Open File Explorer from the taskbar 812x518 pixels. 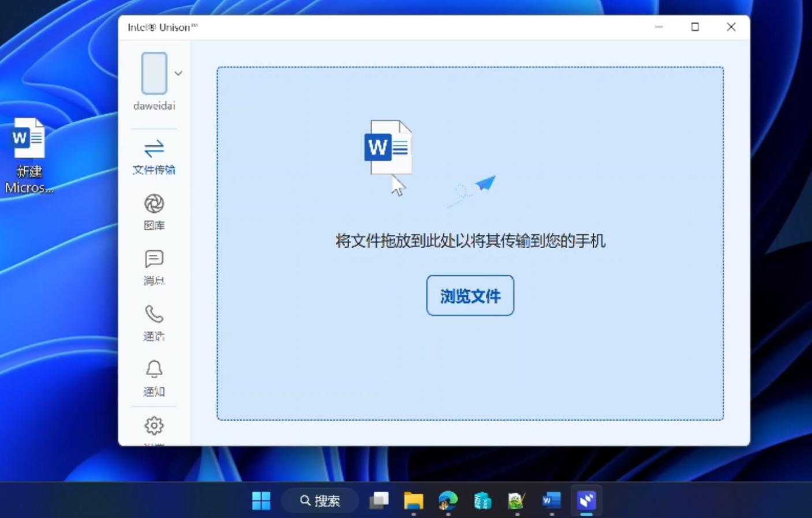click(x=413, y=500)
